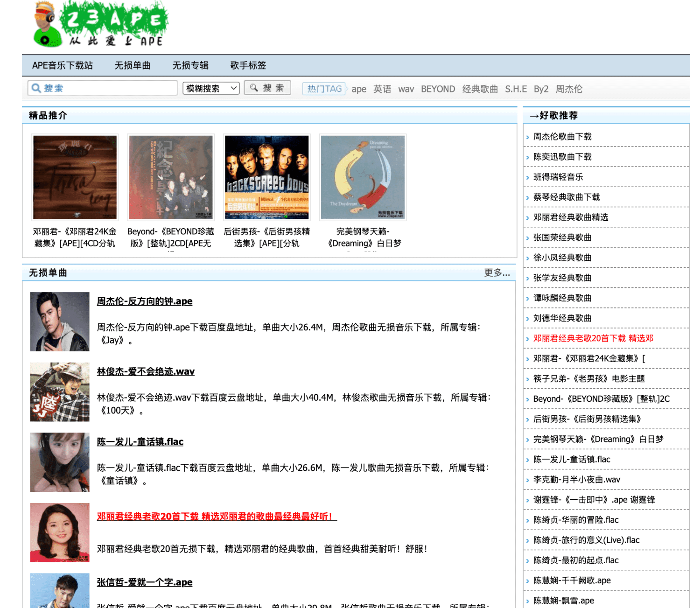
Task: Click the 林俊杰 photo thumbnail
Action: (x=60, y=392)
